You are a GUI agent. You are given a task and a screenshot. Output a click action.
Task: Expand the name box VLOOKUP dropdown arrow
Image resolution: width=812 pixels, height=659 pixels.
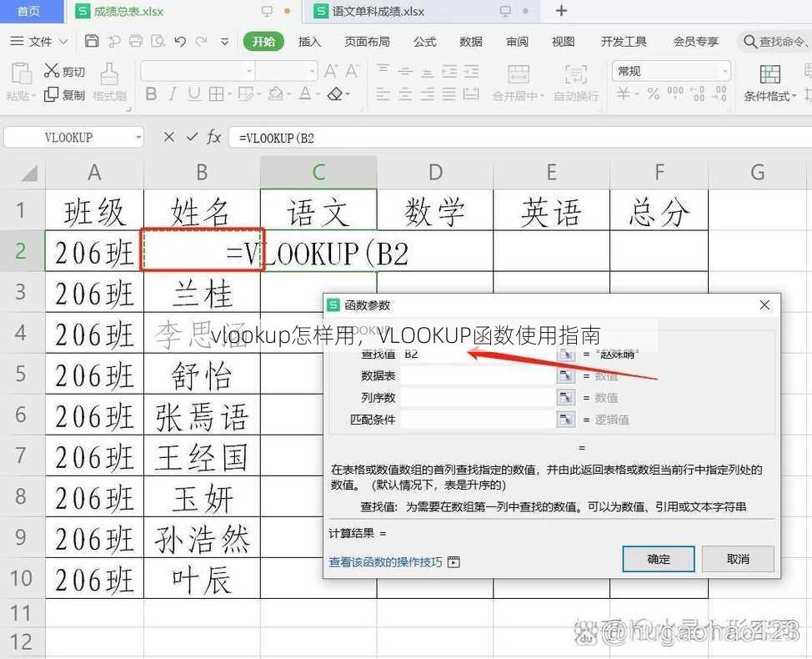[x=138, y=138]
